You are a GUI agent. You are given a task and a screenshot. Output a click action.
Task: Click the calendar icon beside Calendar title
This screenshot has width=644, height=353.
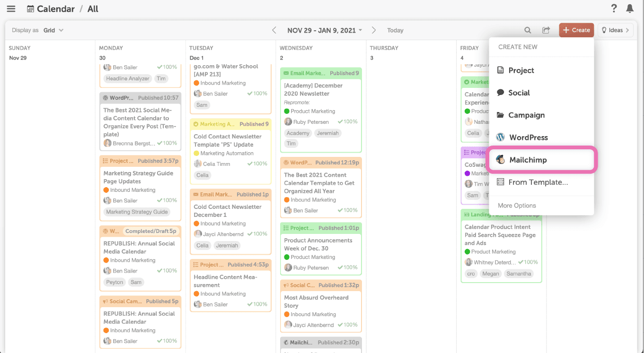[x=30, y=9]
